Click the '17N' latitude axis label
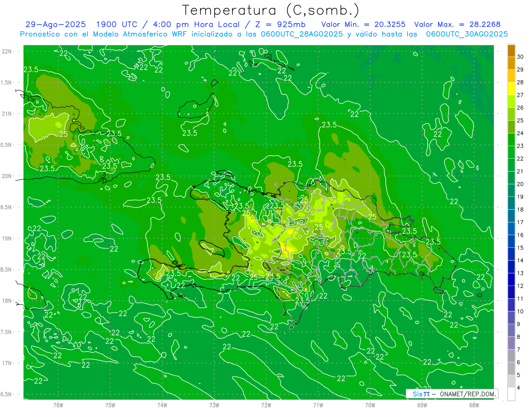 (x=7, y=363)
